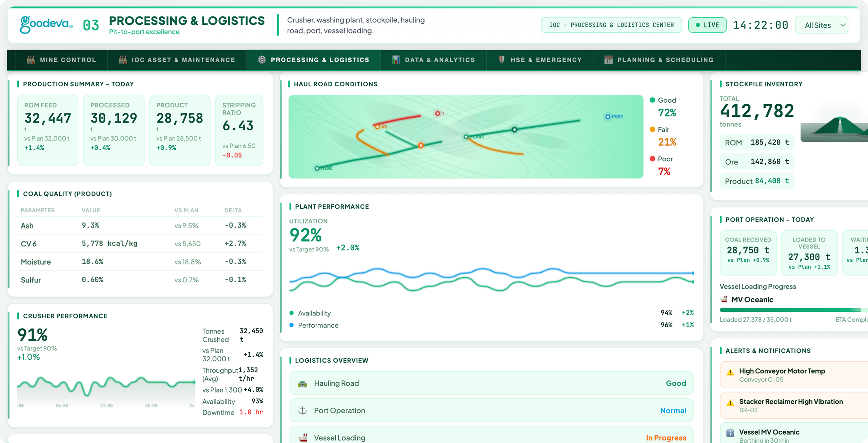This screenshot has width=868, height=443.
Task: Click the MINE marker on haul map
Action: 317,168
